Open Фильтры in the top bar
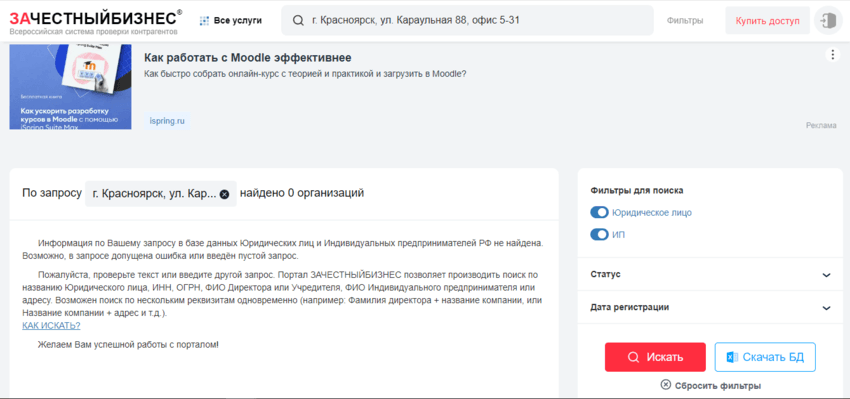 685,21
